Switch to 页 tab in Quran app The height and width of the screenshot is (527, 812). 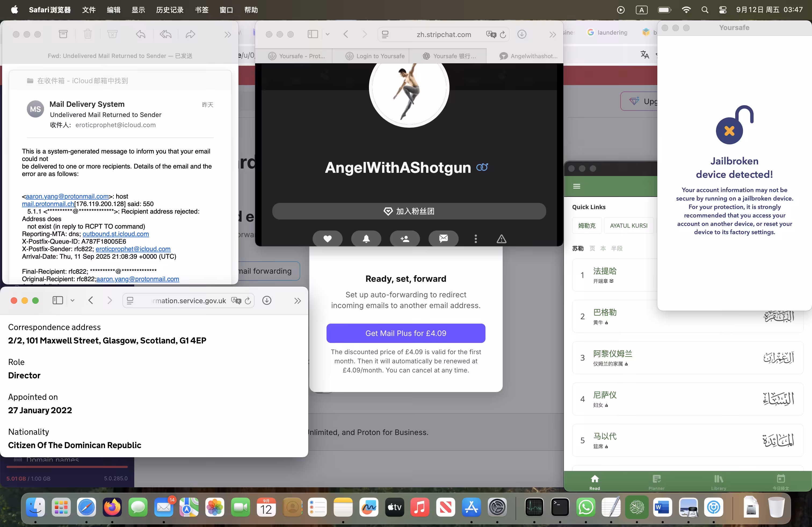[x=592, y=248]
